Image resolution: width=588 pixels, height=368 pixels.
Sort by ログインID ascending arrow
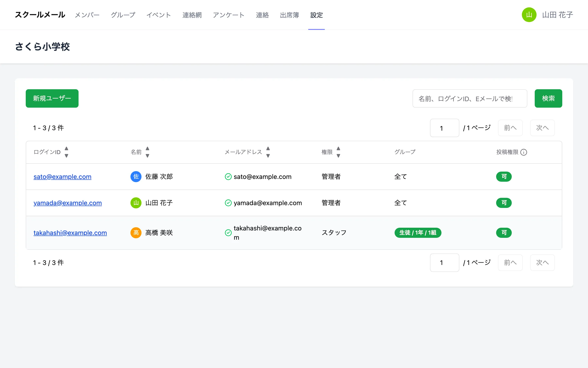[x=66, y=149]
